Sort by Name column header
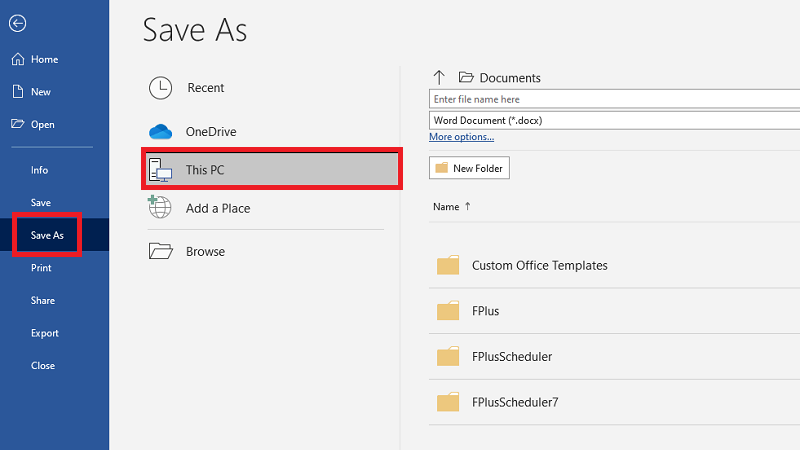This screenshot has width=800, height=450. click(x=446, y=207)
